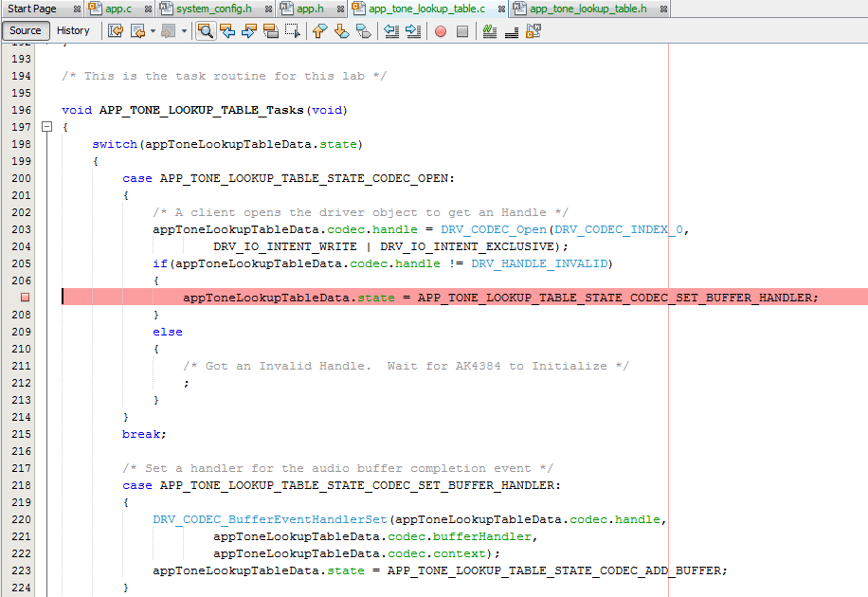This screenshot has width=868, height=597.
Task: Open the Forward navigation dropdown arrow
Action: [x=184, y=31]
